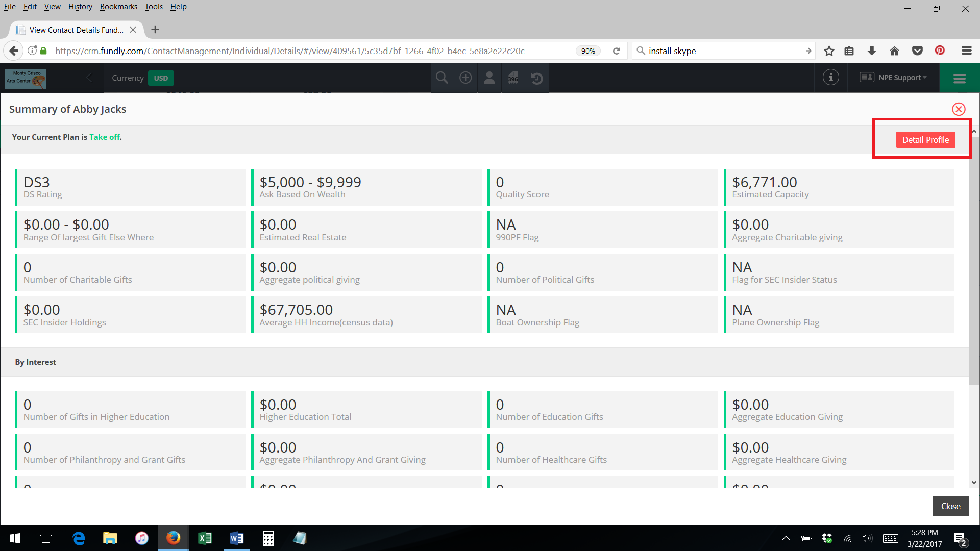
Task: Open the Bookmarks menu
Action: coord(118,6)
